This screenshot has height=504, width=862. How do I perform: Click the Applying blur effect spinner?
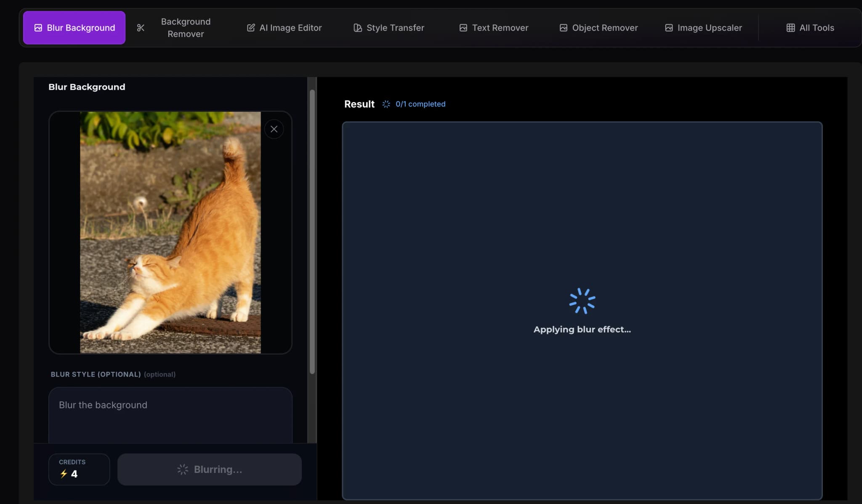582,301
